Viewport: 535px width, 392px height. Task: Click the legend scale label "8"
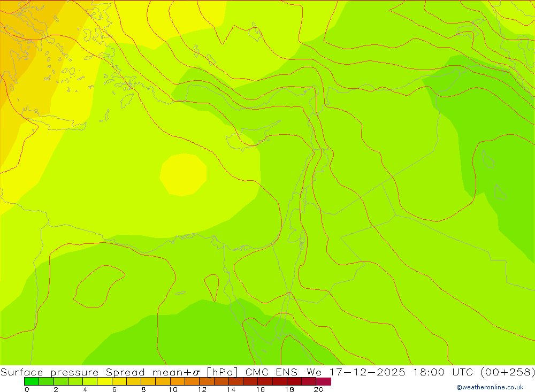143,389
